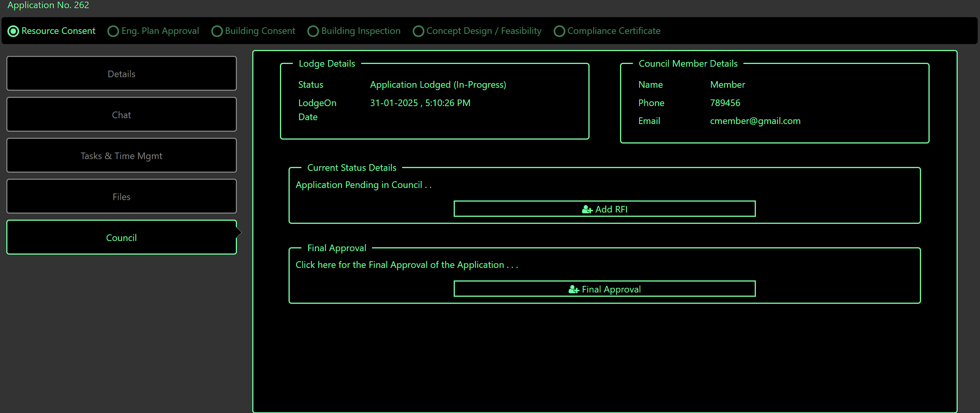
Task: Open the Files section
Action: tap(121, 196)
